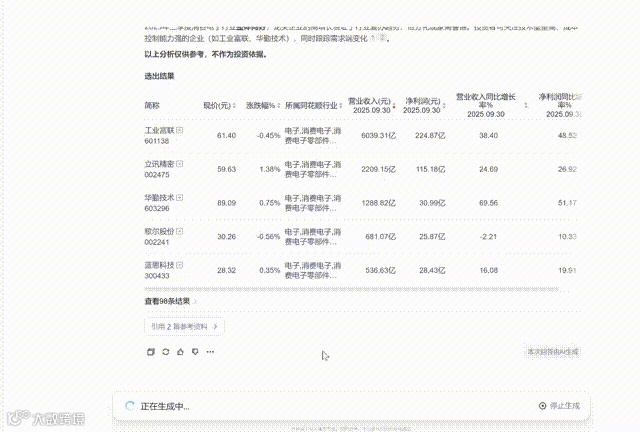This screenshot has height=432, width=640.
Task: Select stock code 603296
Action: 157,208
